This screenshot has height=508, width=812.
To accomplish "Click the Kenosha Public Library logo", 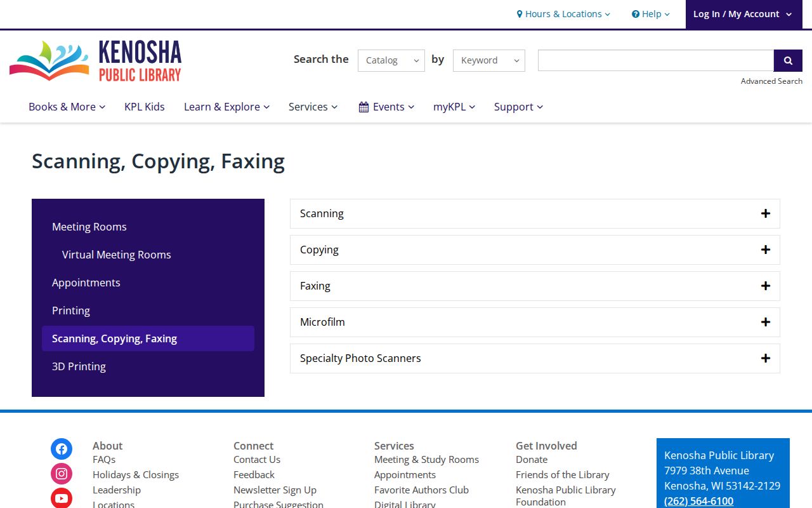I will click(96, 60).
